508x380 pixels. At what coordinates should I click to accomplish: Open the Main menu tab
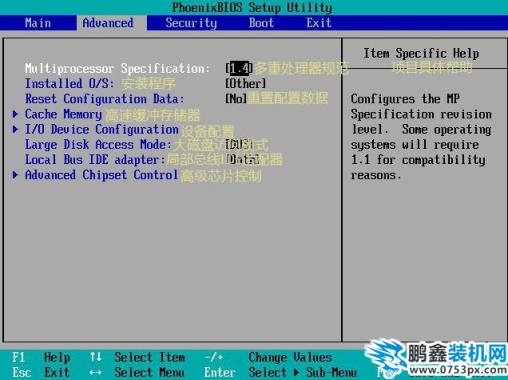38,23
